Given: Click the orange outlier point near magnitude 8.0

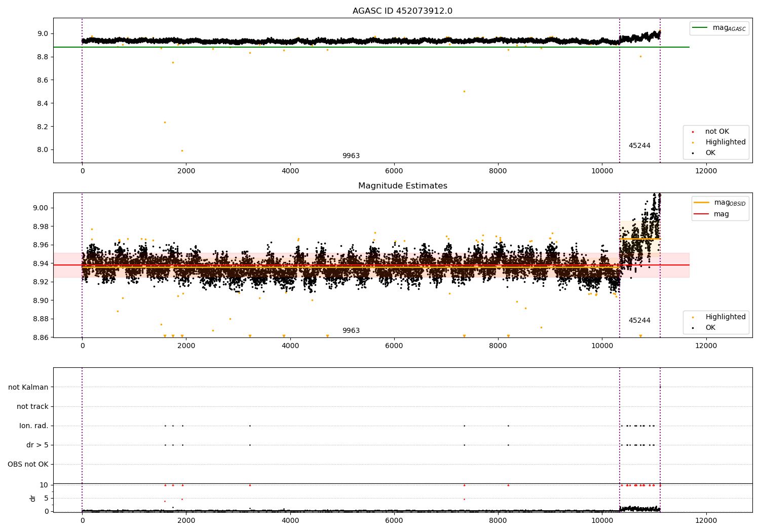Looking at the screenshot, I should [182, 150].
